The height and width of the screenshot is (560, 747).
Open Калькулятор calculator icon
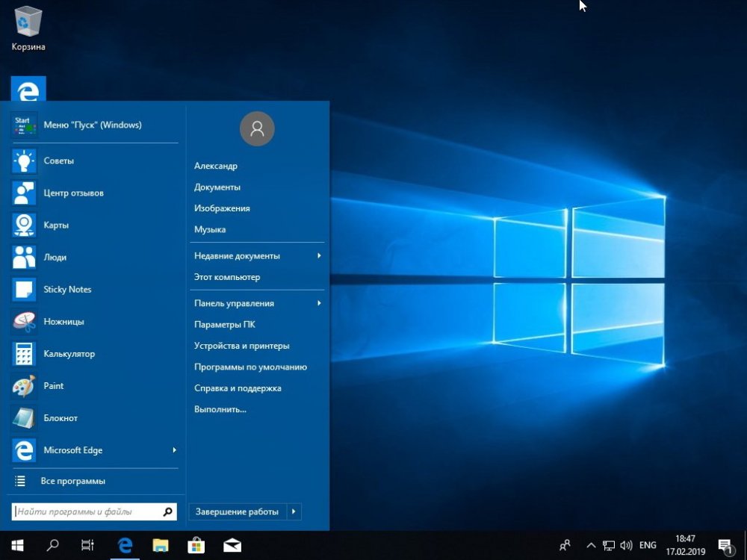point(24,354)
